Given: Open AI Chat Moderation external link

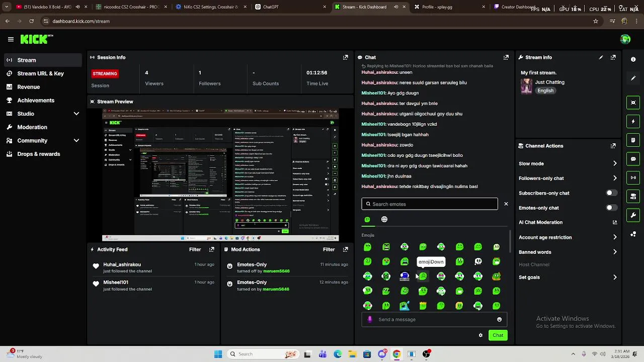Looking at the screenshot, I should click(615, 222).
